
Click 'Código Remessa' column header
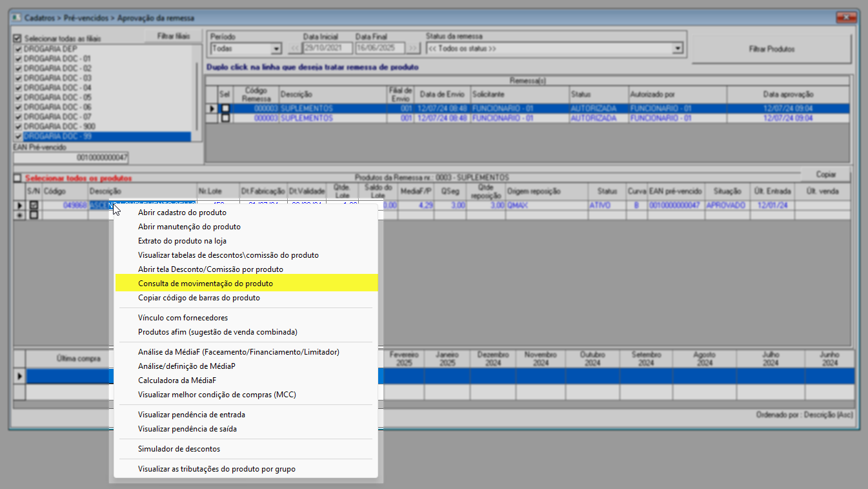[x=256, y=94]
